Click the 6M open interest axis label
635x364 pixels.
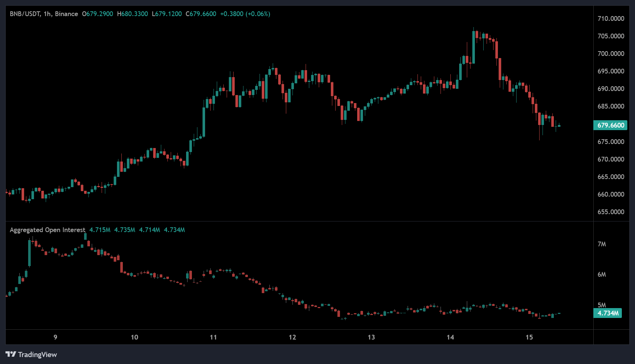(602, 274)
